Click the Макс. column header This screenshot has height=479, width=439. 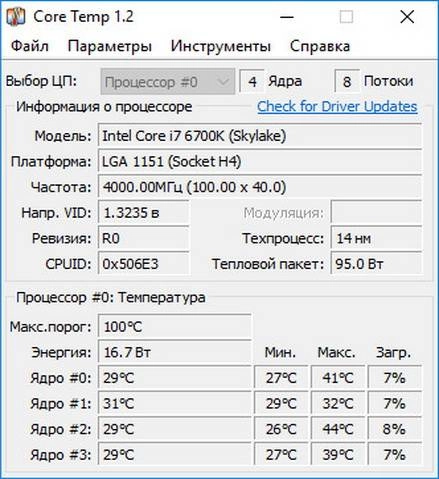336,352
